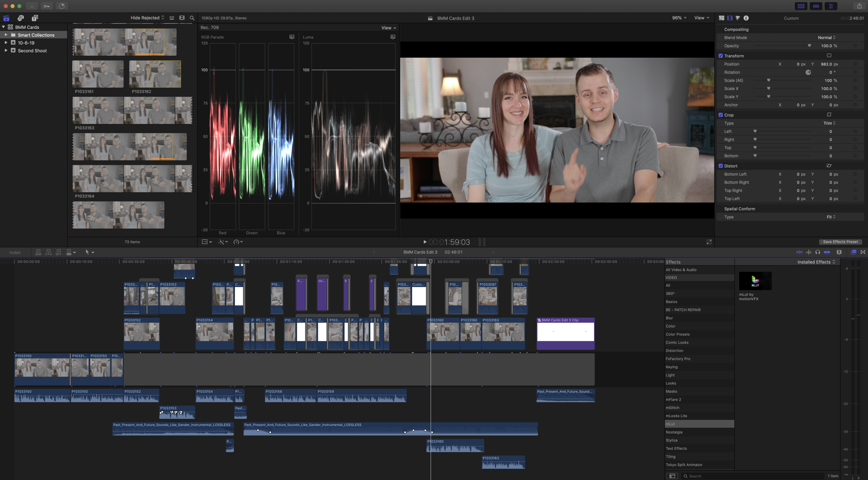Image resolution: width=868 pixels, height=480 pixels.
Task: Open the Color inspector triangle icon
Action: click(x=738, y=18)
